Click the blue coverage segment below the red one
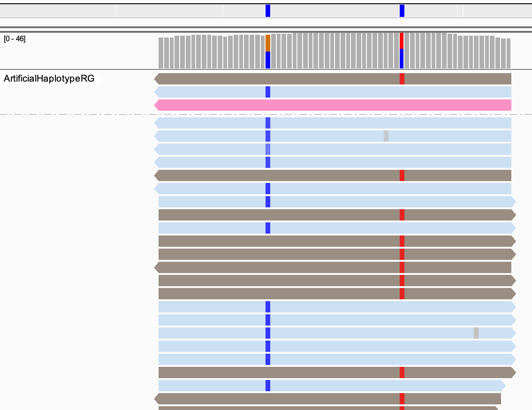The height and width of the screenshot is (410, 532). click(x=402, y=59)
